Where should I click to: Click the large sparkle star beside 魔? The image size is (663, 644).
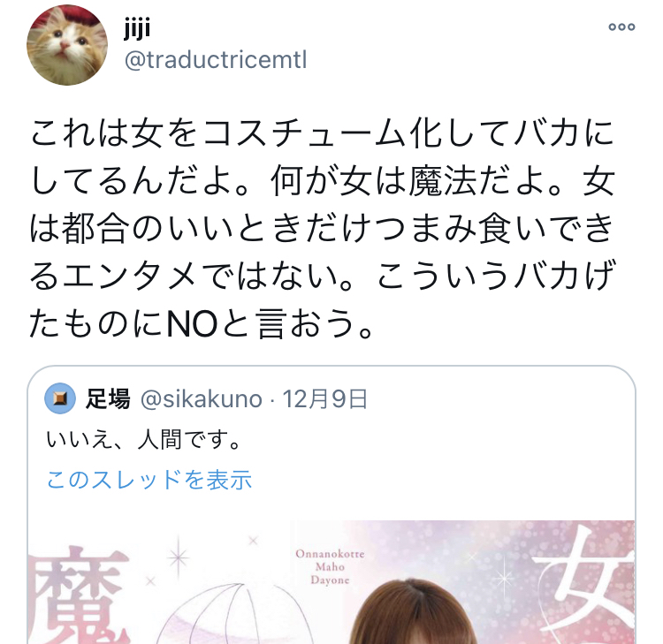click(179, 557)
